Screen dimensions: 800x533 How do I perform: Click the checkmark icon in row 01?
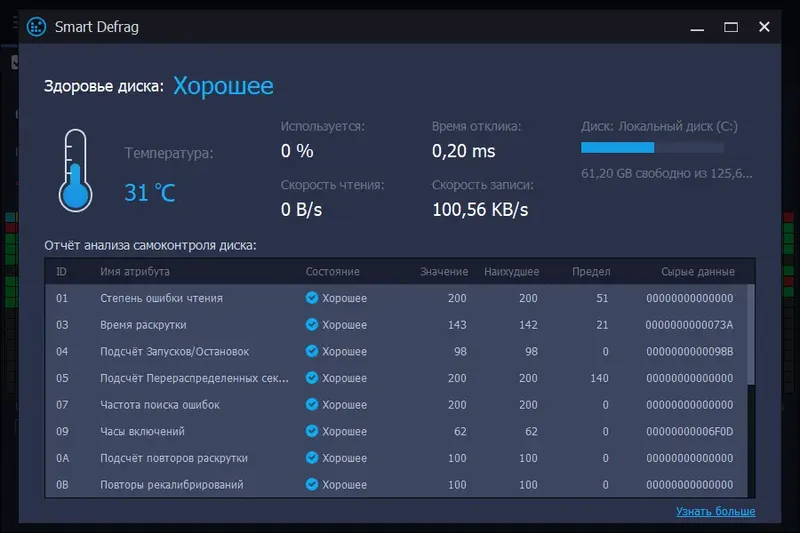[312, 298]
